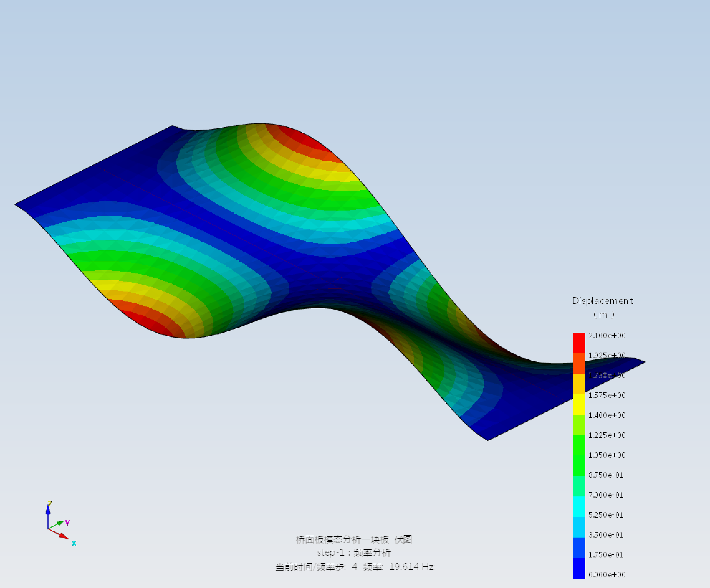The image size is (710, 588).
Task: Select the 8.750e-01 legend value
Action: (x=606, y=475)
